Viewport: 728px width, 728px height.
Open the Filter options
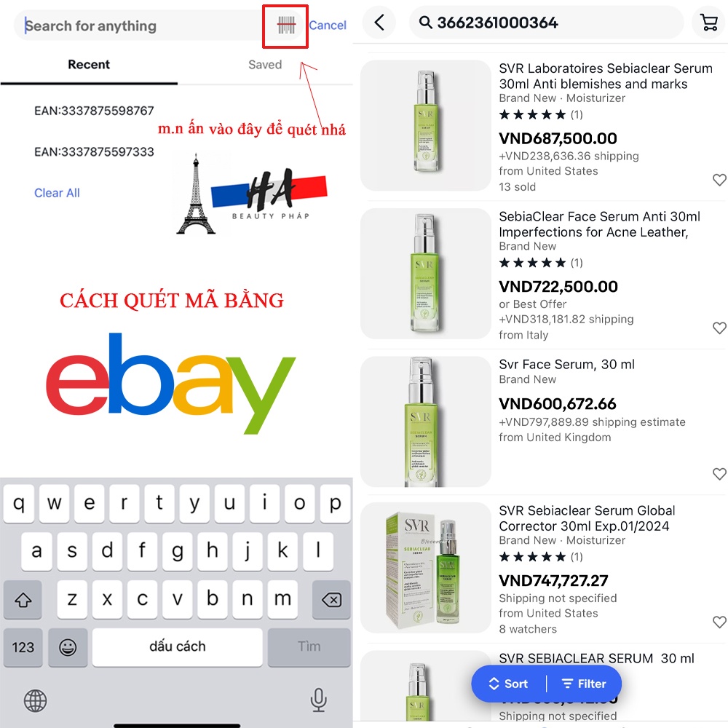[x=584, y=684]
